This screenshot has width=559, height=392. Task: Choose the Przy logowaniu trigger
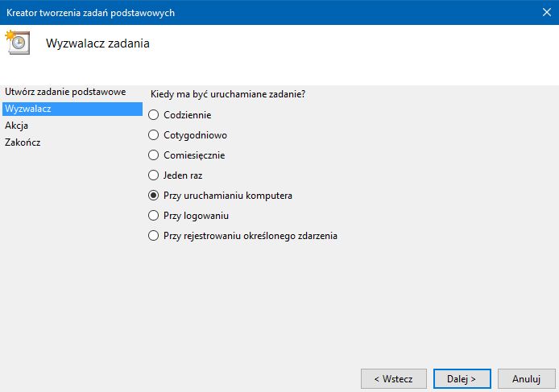click(x=154, y=216)
